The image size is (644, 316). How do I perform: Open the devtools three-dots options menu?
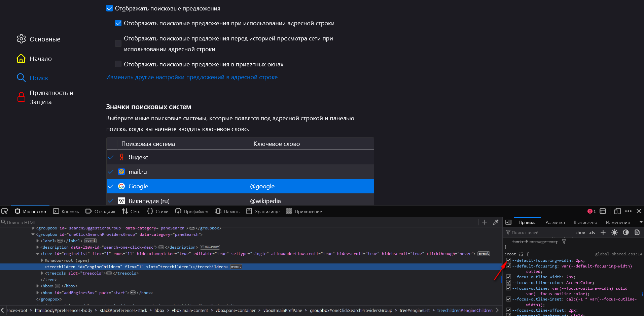628,211
